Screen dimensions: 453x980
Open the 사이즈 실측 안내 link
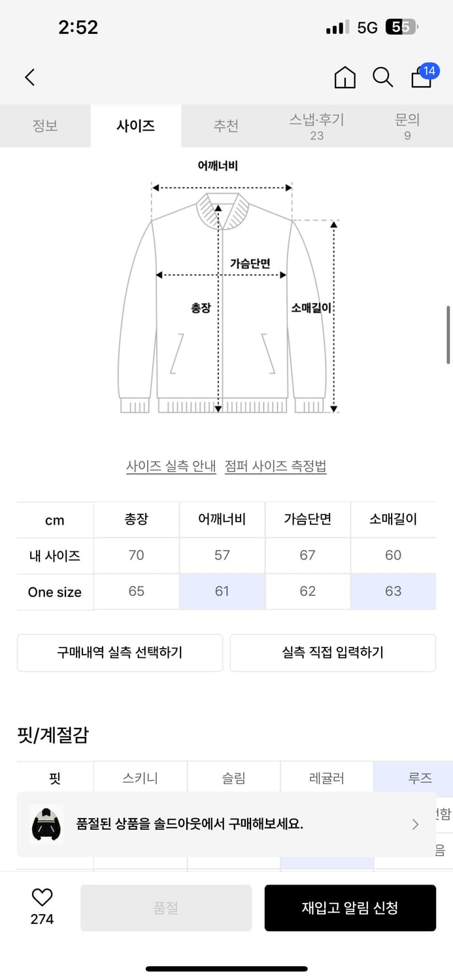pyautogui.click(x=170, y=466)
